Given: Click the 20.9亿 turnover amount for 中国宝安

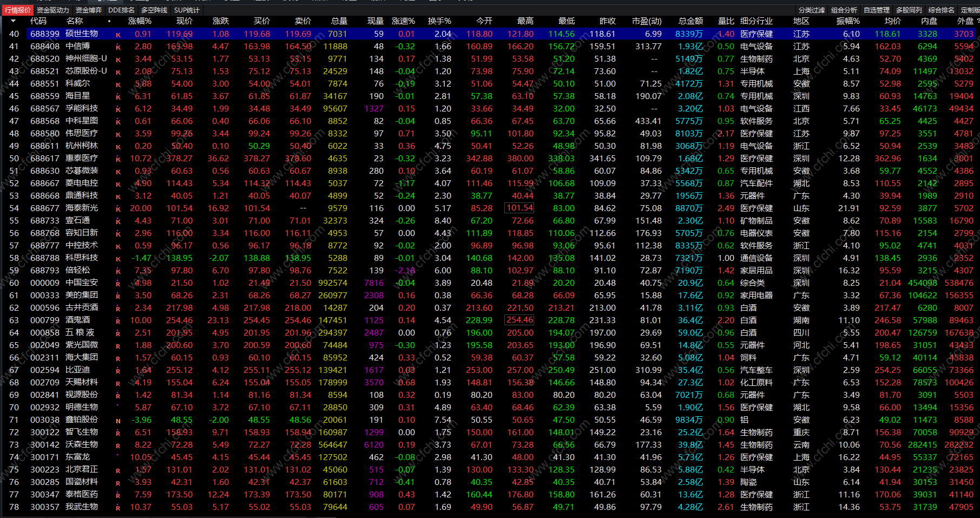Looking at the screenshot, I should click(x=690, y=283).
